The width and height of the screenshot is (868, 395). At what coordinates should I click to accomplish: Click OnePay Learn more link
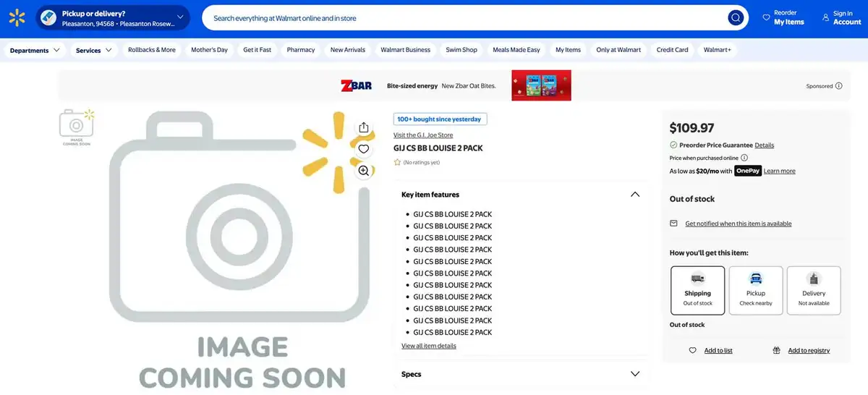coord(780,171)
